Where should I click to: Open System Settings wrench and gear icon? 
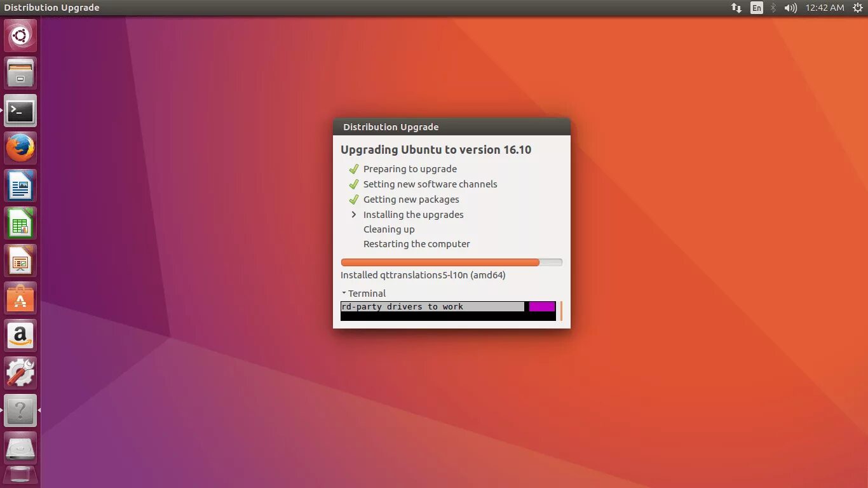click(x=20, y=374)
